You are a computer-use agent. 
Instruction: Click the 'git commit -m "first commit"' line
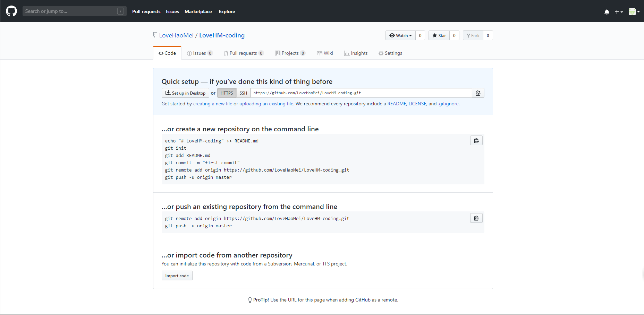click(202, 163)
